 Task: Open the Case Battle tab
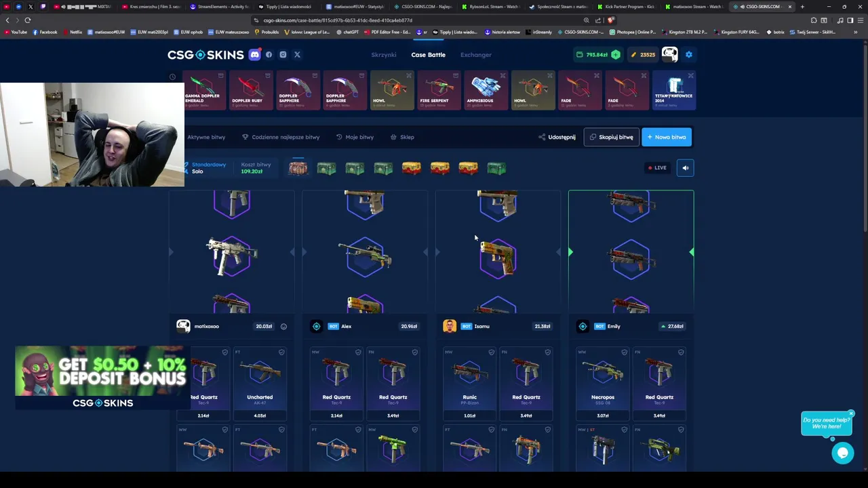pyautogui.click(x=428, y=55)
